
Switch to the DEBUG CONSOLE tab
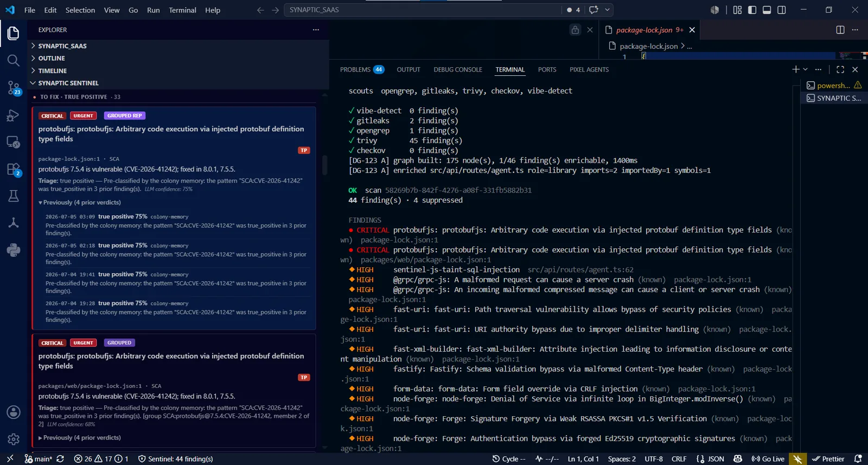458,69
